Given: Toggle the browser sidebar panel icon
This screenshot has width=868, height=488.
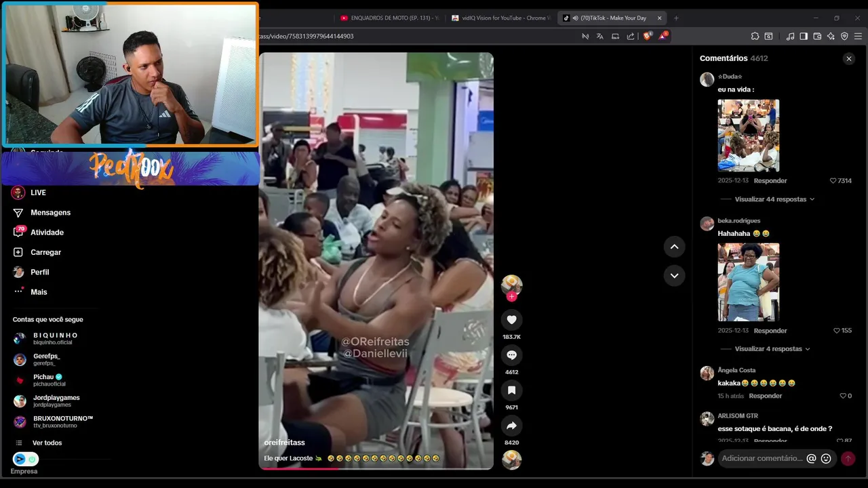Looking at the screenshot, I should point(804,37).
